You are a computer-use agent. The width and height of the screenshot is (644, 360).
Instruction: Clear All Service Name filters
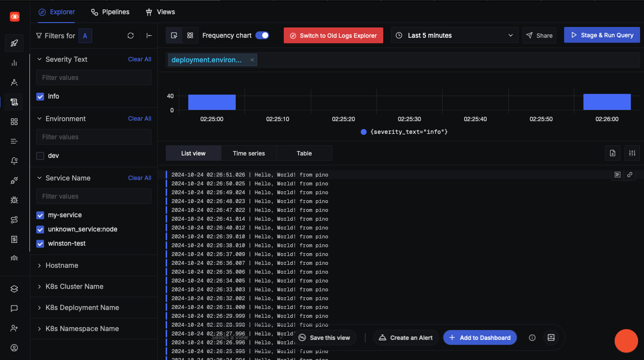140,178
